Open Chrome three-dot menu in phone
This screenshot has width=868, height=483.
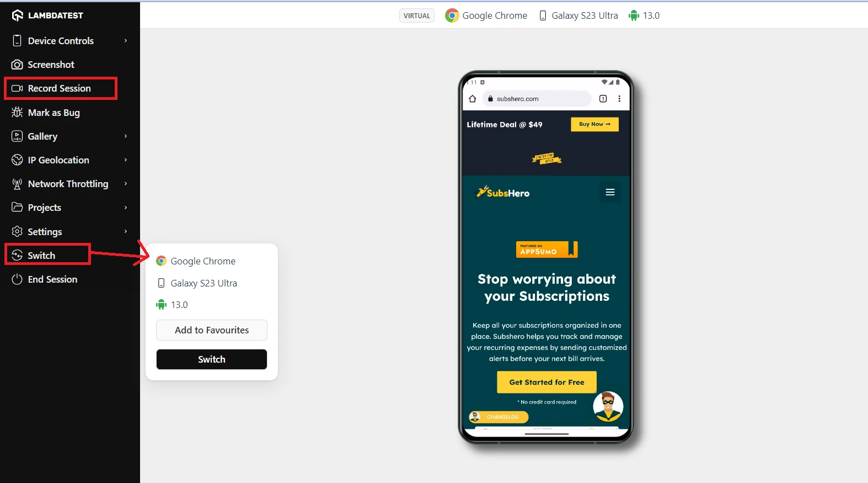(619, 99)
